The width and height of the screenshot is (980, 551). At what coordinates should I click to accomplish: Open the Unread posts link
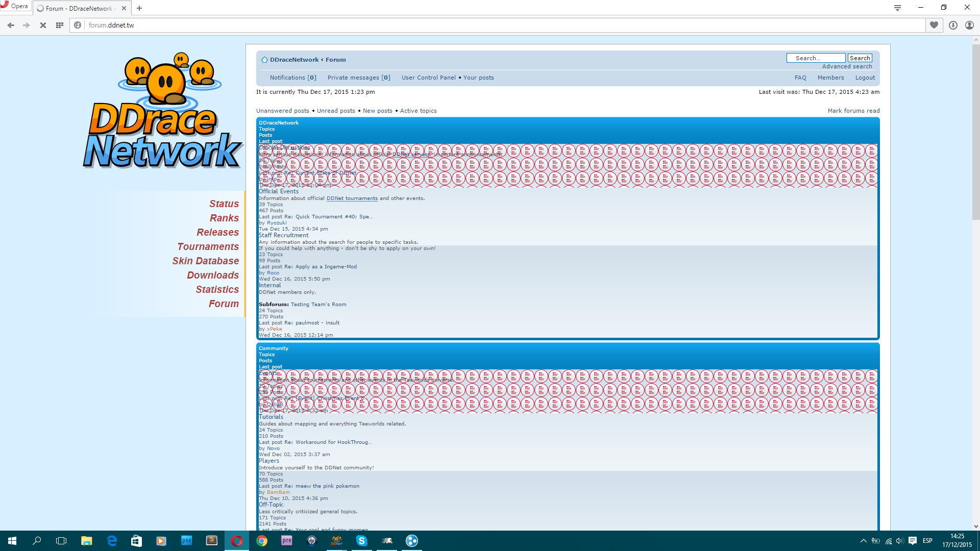coord(336,111)
